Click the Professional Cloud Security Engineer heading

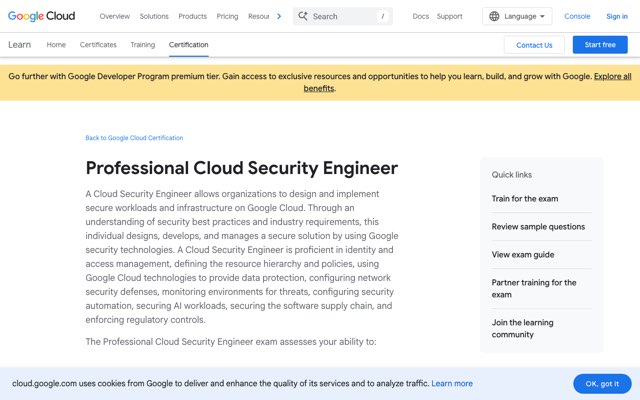[242, 168]
